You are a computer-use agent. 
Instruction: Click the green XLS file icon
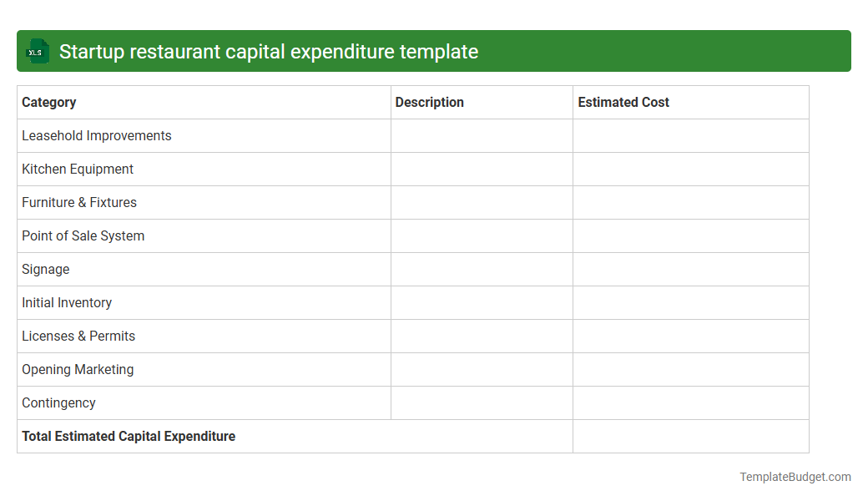pyautogui.click(x=37, y=51)
